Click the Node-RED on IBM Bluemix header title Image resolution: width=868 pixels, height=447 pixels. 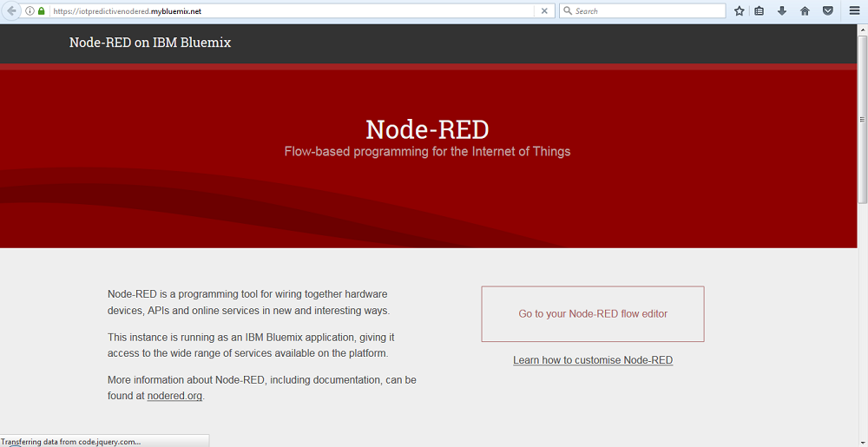(x=150, y=42)
